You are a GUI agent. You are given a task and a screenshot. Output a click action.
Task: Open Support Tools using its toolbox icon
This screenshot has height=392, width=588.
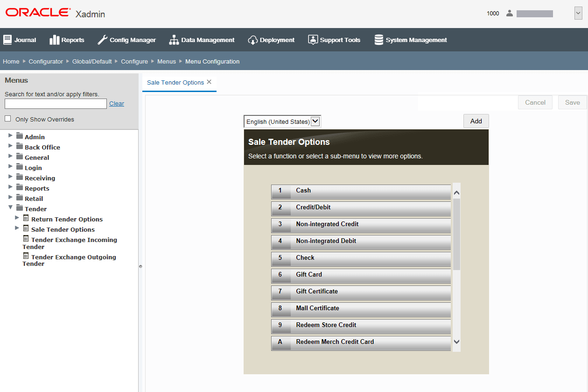[313, 39]
